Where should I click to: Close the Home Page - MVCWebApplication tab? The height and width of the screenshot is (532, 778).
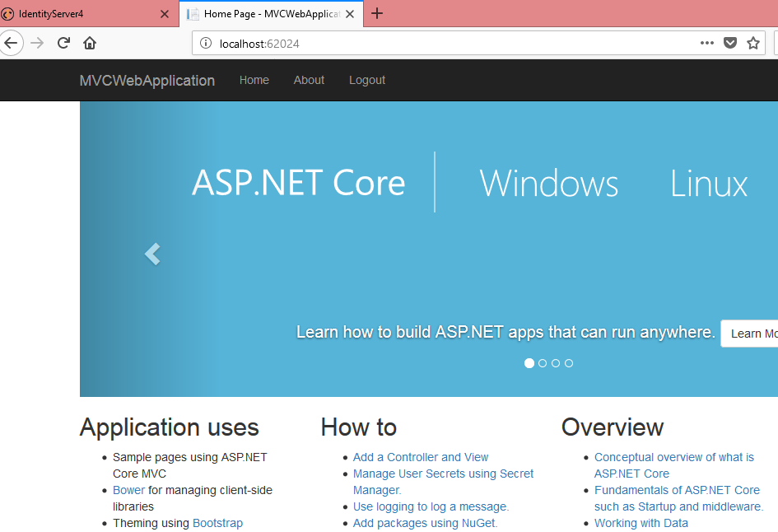pyautogui.click(x=350, y=14)
